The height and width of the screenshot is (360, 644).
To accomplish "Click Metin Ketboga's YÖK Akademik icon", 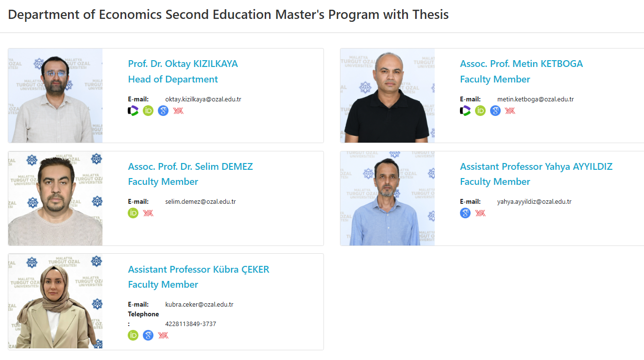I will [x=510, y=111].
